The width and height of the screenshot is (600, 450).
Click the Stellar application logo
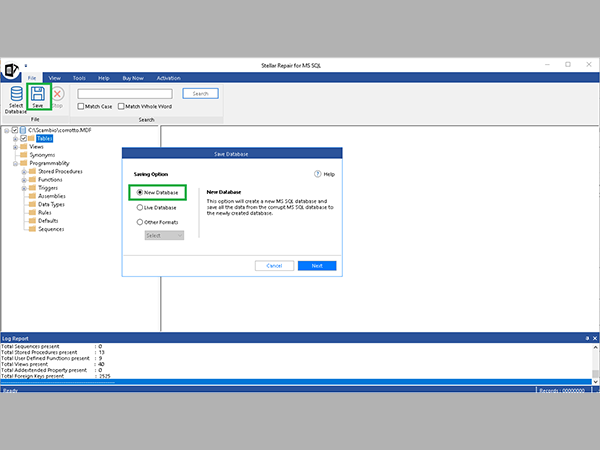[11, 70]
